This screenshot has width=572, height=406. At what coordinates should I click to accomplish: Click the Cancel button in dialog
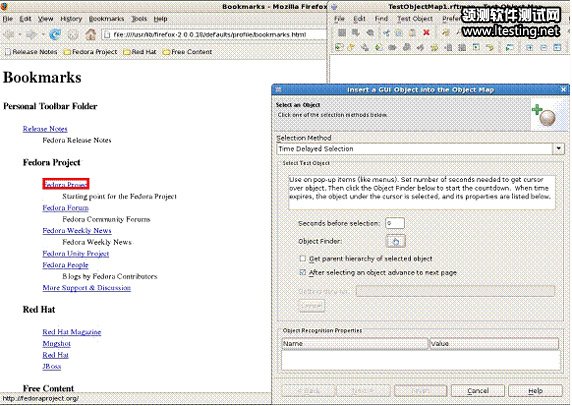478,391
